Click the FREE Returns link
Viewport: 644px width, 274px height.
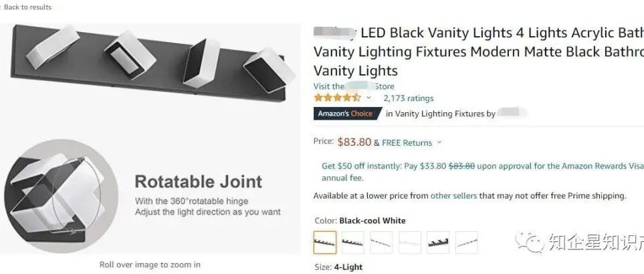point(407,142)
